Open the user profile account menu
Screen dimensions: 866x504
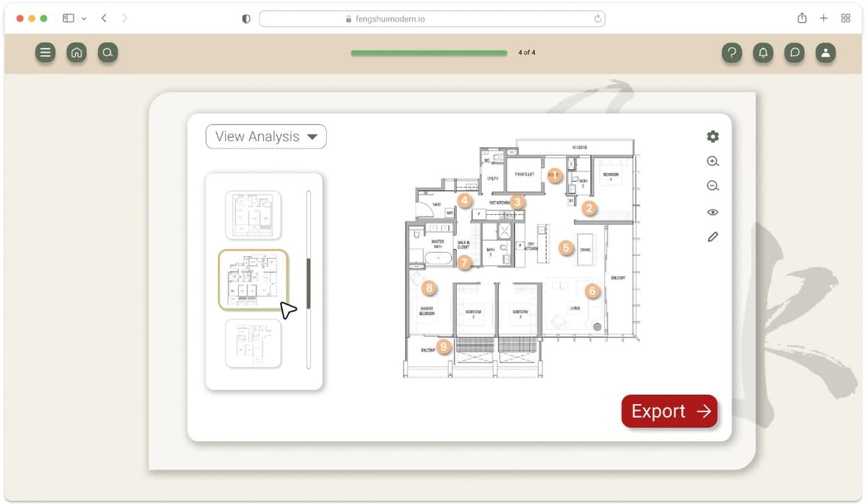click(x=826, y=52)
